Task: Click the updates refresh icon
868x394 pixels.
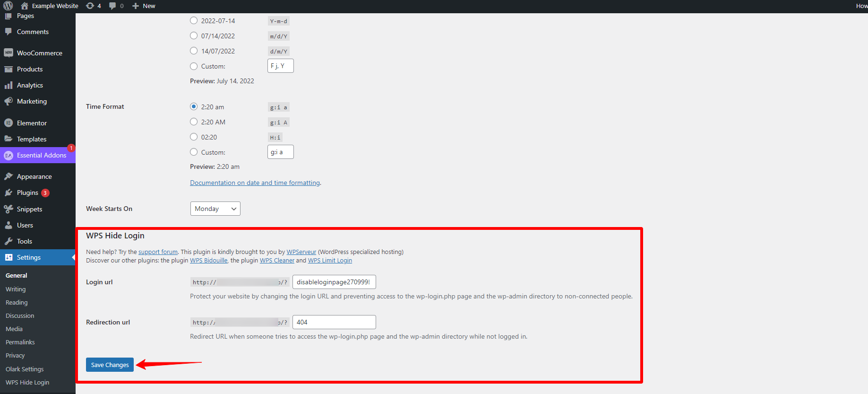Action: click(x=90, y=6)
